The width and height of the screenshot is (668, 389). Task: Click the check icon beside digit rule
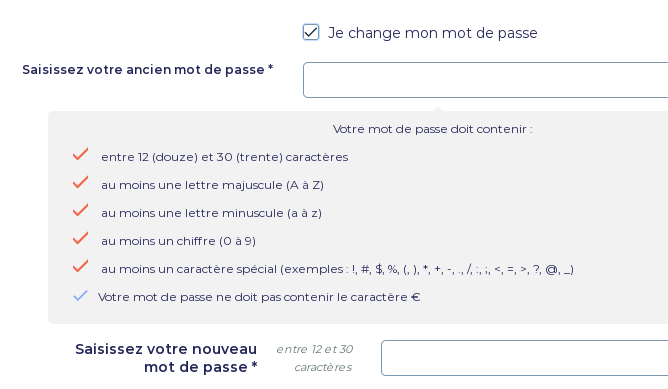(81, 238)
